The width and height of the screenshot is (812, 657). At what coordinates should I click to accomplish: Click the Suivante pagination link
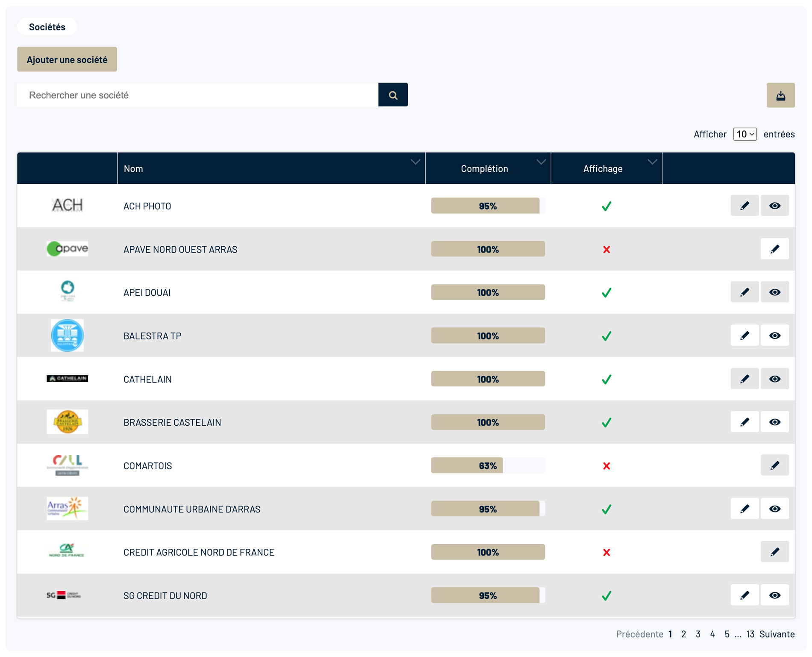point(777,634)
